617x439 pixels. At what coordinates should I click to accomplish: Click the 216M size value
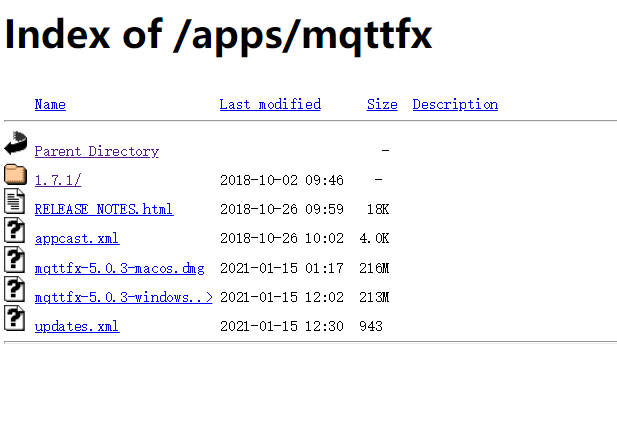tap(374, 268)
